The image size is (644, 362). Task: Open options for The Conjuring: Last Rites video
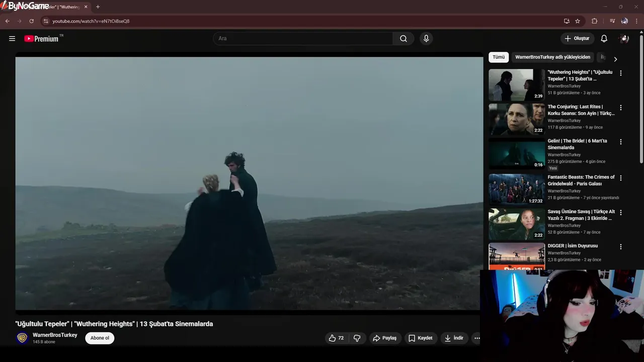pos(620,108)
